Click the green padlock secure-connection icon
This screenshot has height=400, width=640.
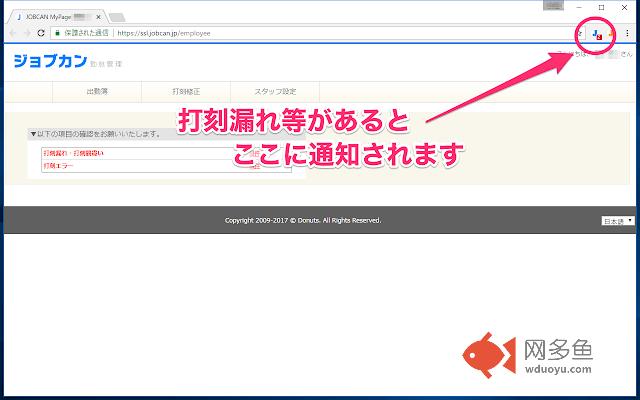tap(57, 33)
